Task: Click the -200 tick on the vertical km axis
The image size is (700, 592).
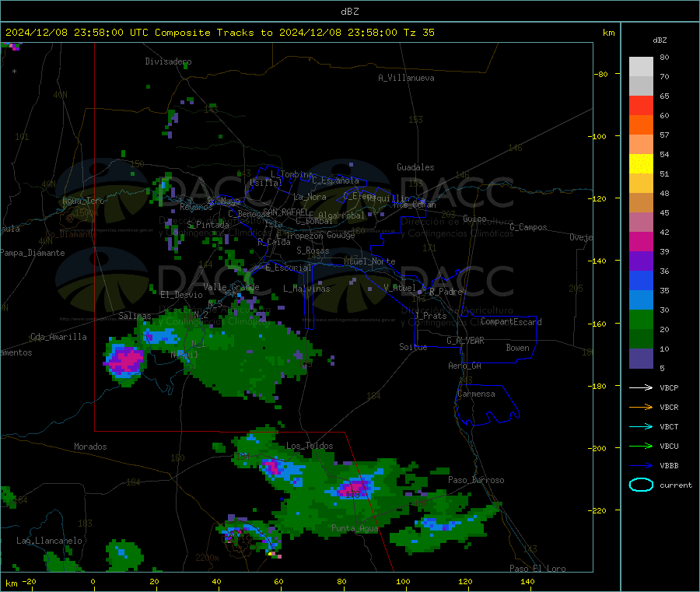Action: [x=599, y=448]
